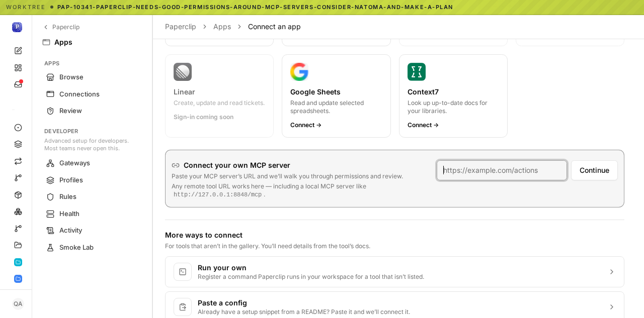Click the Continue button

pos(594,170)
